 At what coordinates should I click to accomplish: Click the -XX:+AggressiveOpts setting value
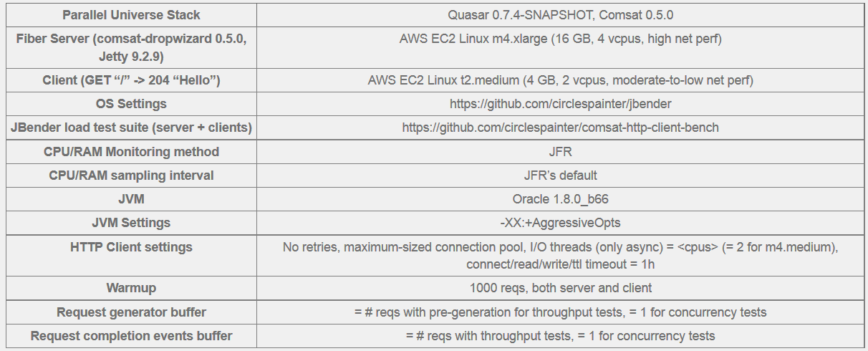(561, 223)
